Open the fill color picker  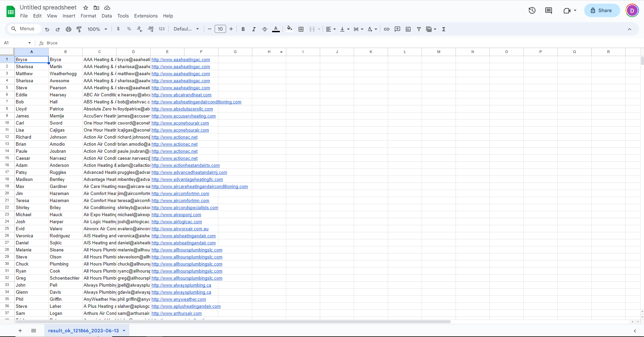290,29
